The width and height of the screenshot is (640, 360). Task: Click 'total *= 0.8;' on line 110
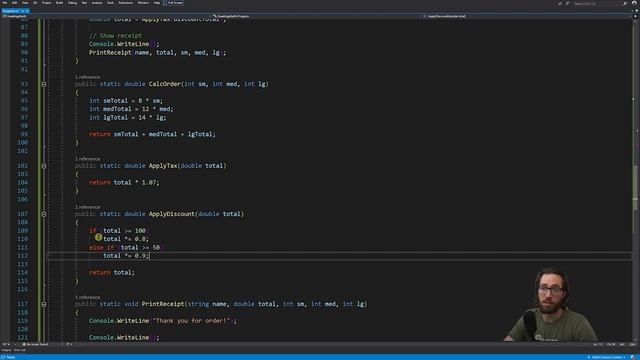point(126,239)
